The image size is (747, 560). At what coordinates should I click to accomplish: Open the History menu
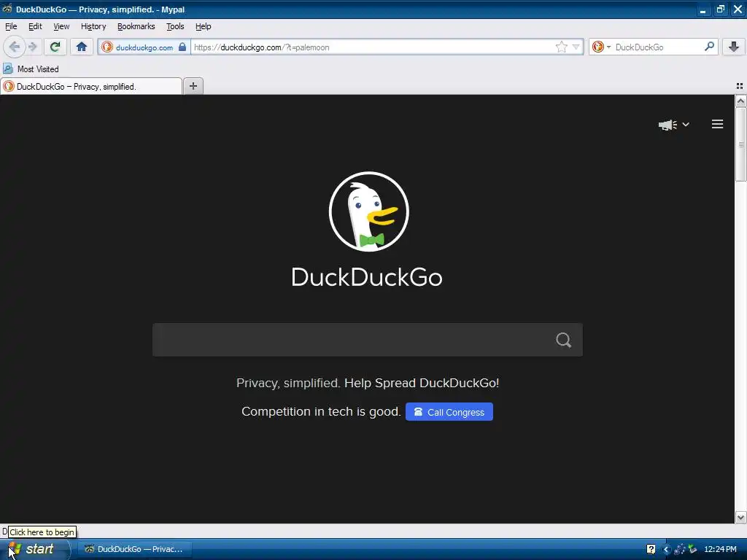coord(93,27)
